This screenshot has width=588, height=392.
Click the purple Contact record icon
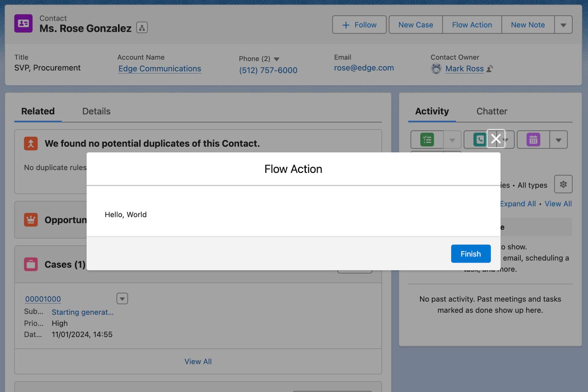(24, 23)
